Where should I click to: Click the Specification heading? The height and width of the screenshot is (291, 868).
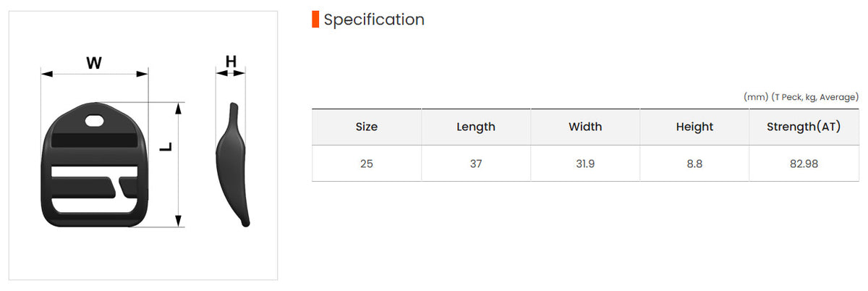click(x=374, y=20)
